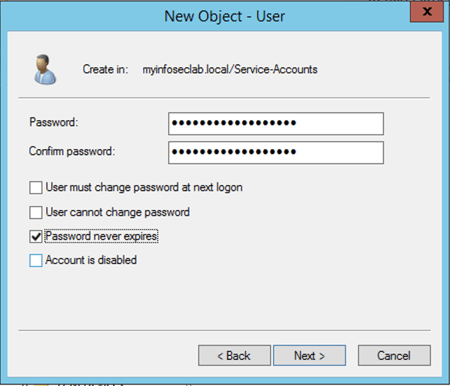This screenshot has width=450, height=386.
Task: Click the New Object - User title bar
Action: click(x=225, y=16)
